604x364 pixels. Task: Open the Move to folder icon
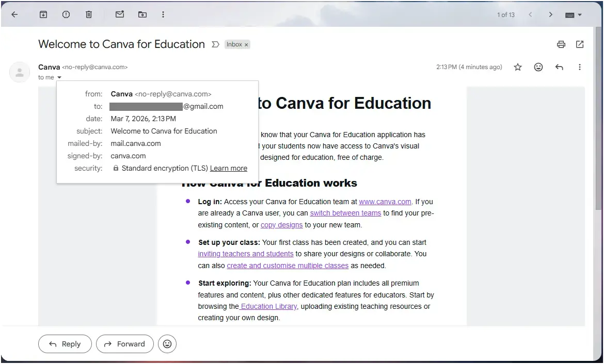click(142, 14)
